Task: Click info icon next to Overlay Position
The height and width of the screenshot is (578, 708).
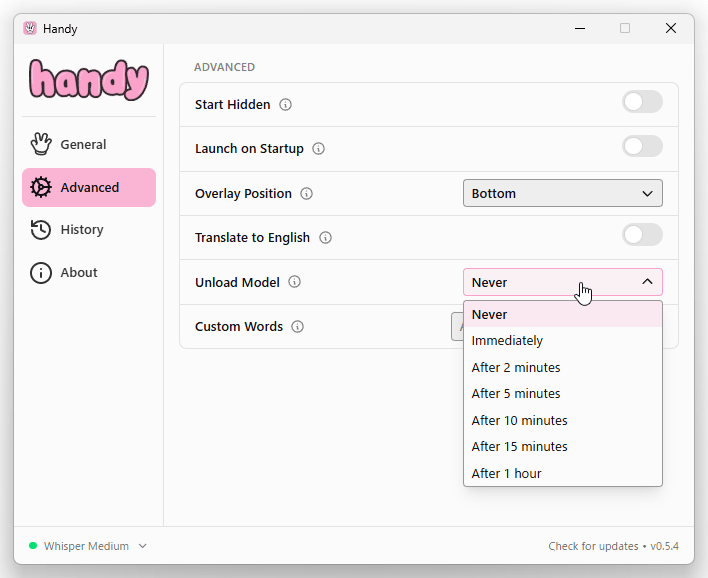Action: 307,194
